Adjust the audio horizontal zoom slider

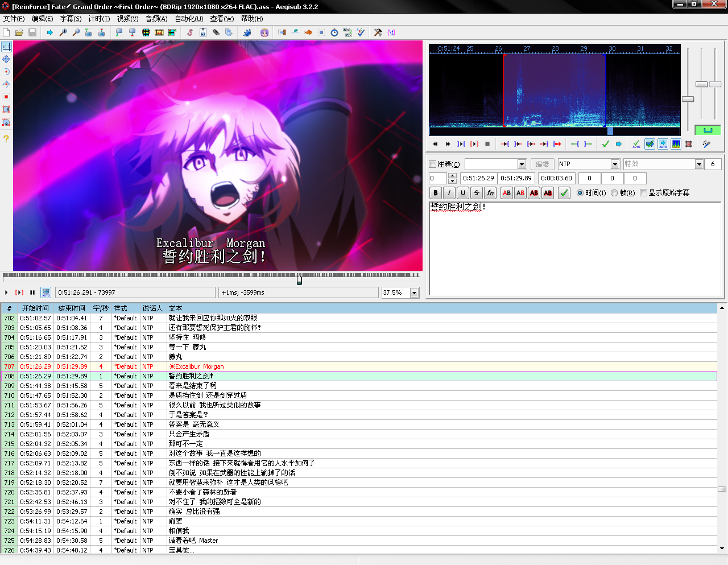pos(688,99)
